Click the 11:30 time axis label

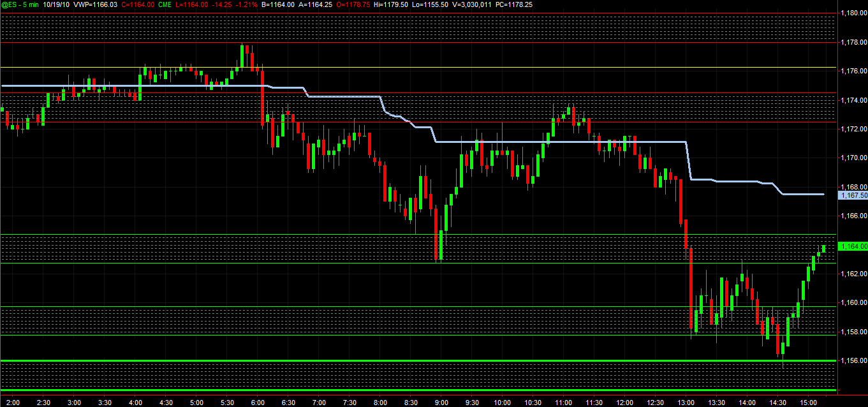click(x=594, y=403)
